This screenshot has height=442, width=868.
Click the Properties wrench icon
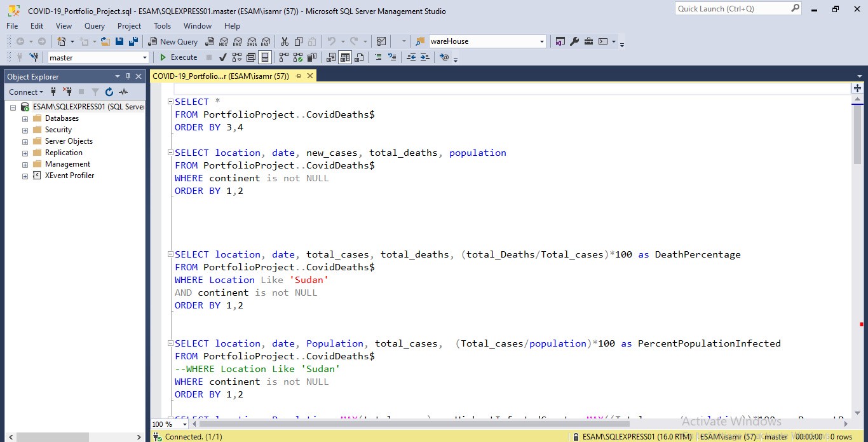point(574,41)
